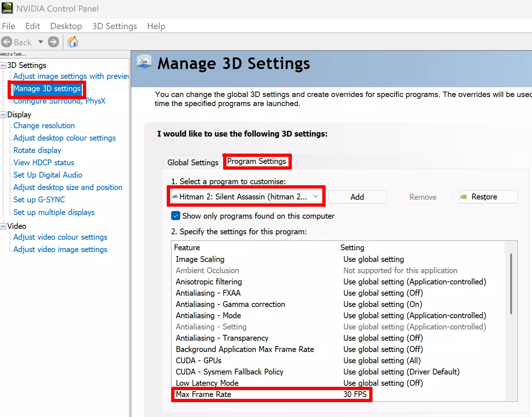Open the Edit menu

click(33, 26)
